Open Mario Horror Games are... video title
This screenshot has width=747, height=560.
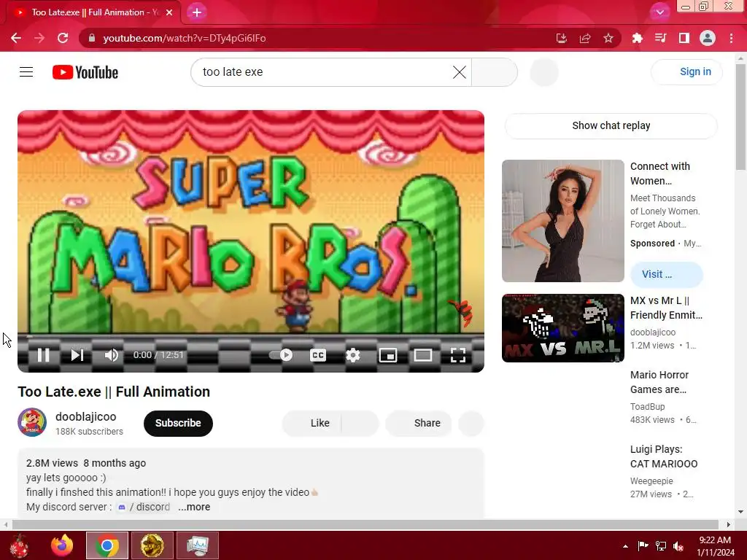(x=659, y=382)
